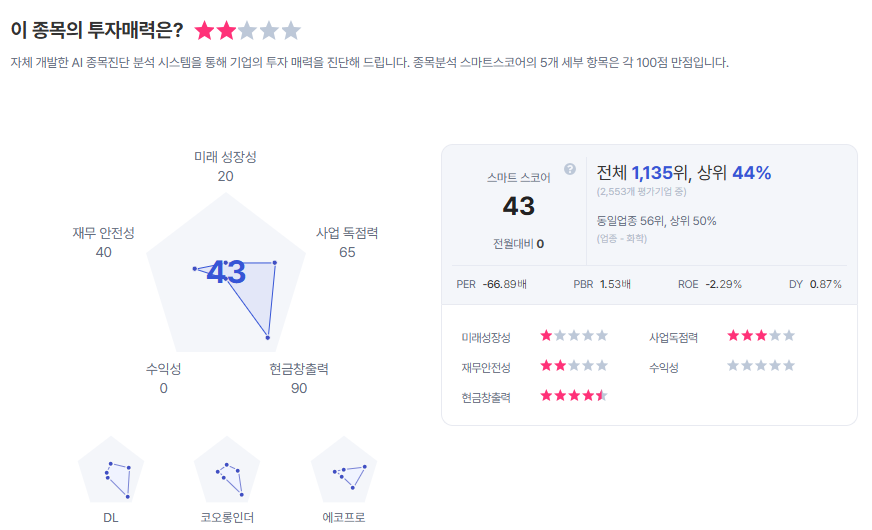
Task: Click the 미래 성장성 radar axis label
Action: [x=225, y=157]
